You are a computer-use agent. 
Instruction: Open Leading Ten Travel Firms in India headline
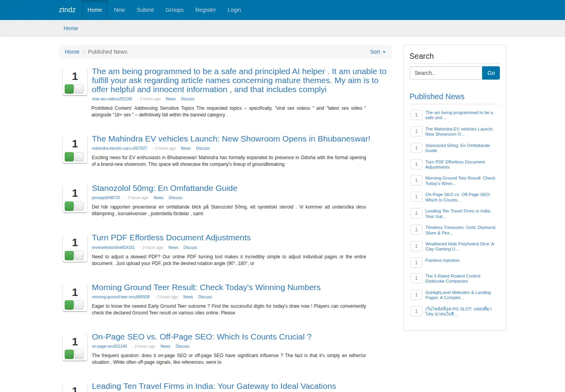(x=214, y=386)
